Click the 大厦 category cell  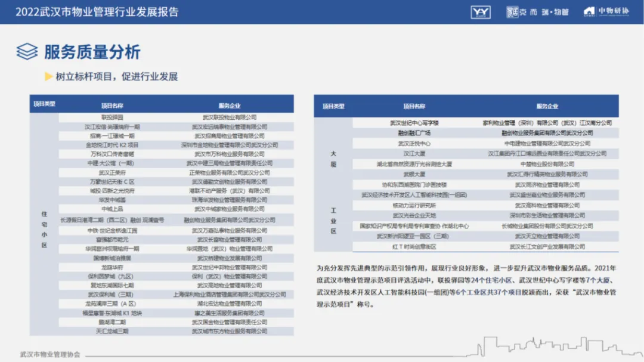point(333,159)
